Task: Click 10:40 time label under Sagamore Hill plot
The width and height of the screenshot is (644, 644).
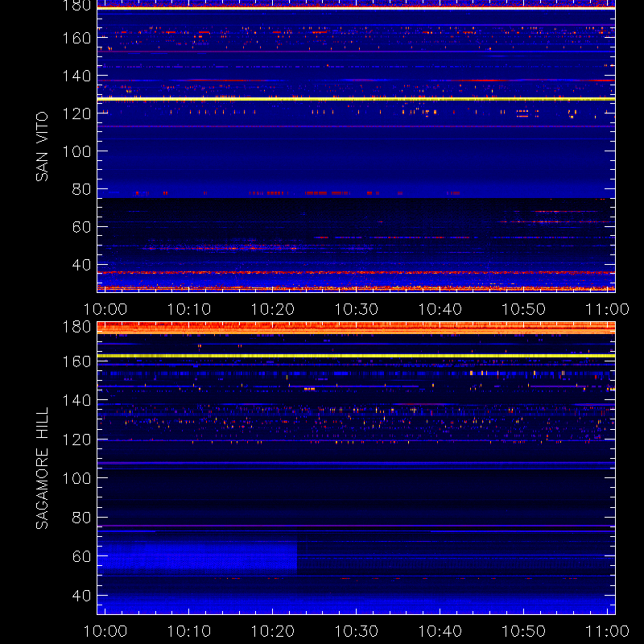Action: [440, 631]
